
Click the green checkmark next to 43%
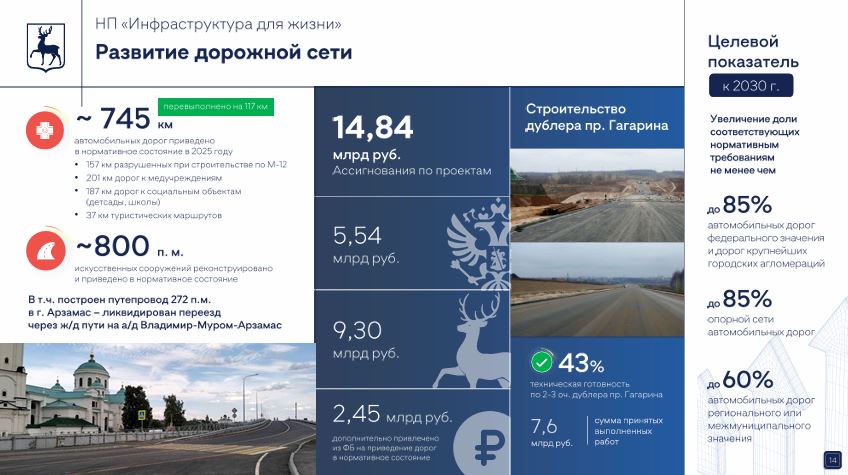(542, 362)
